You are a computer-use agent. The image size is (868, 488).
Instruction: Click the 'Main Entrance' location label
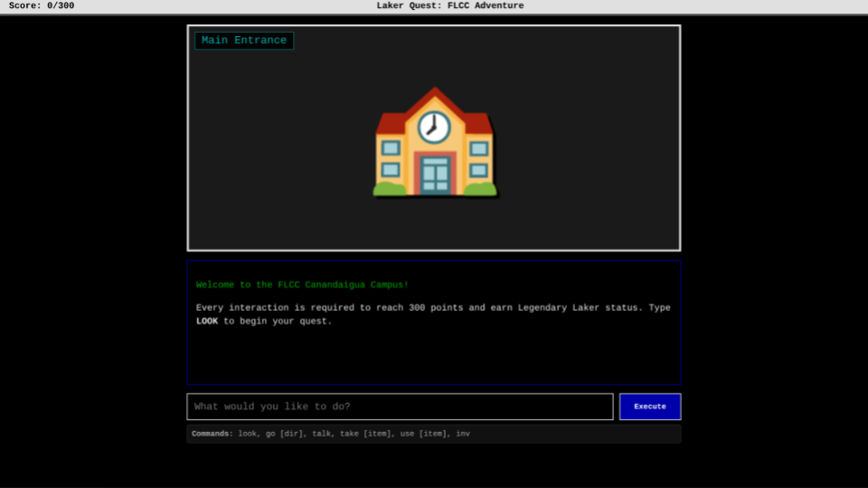pos(244,41)
